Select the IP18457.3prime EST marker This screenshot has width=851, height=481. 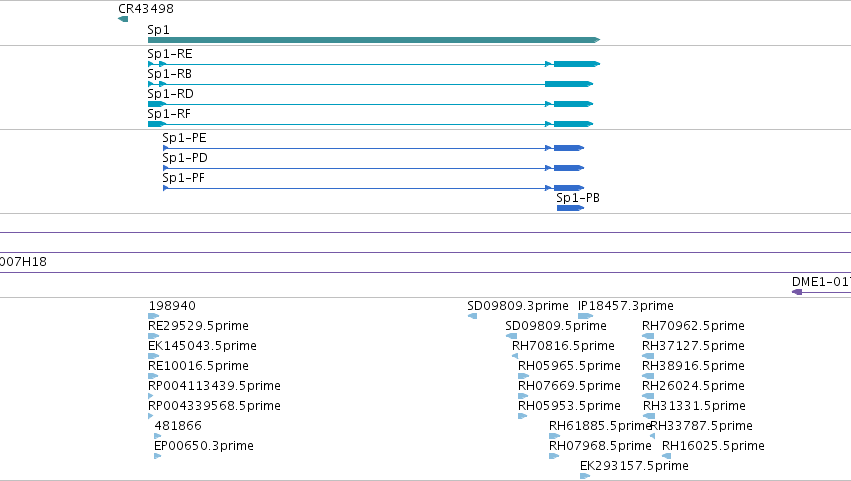pyautogui.click(x=586, y=316)
